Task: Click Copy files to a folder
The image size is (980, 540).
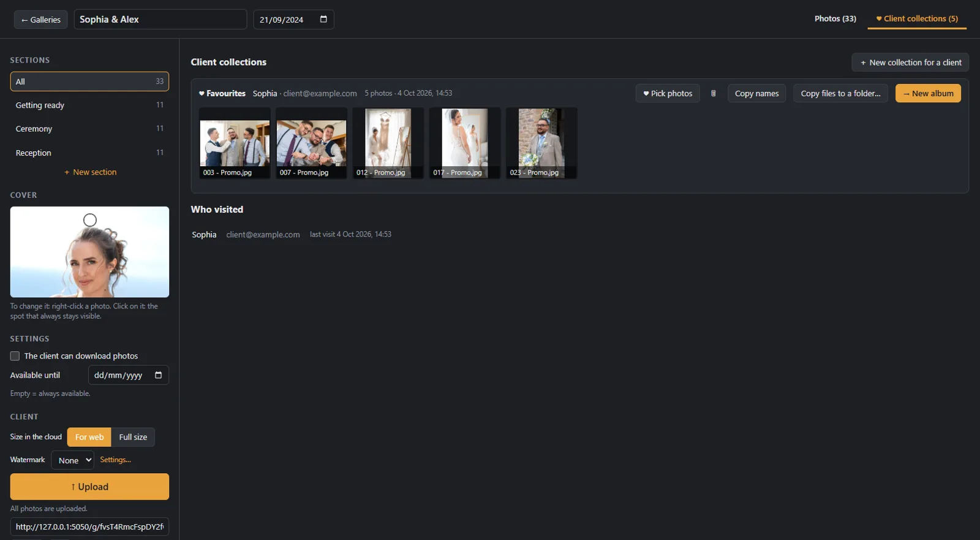Action: click(840, 93)
